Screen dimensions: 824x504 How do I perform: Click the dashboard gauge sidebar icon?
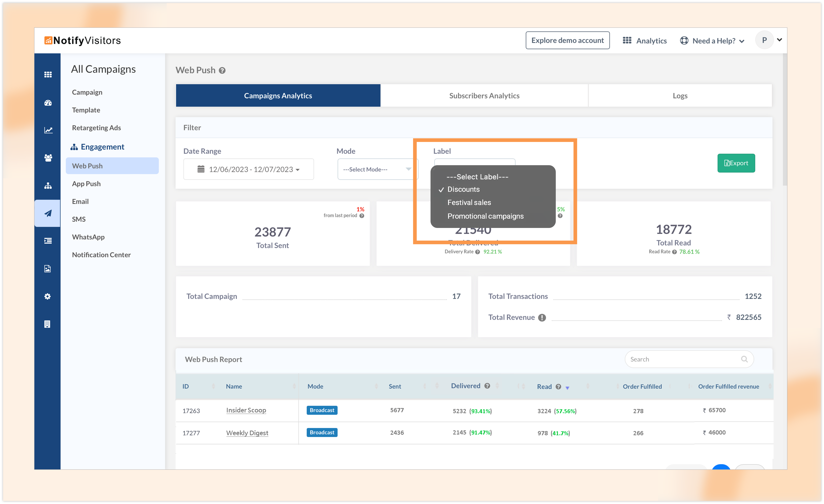48,103
